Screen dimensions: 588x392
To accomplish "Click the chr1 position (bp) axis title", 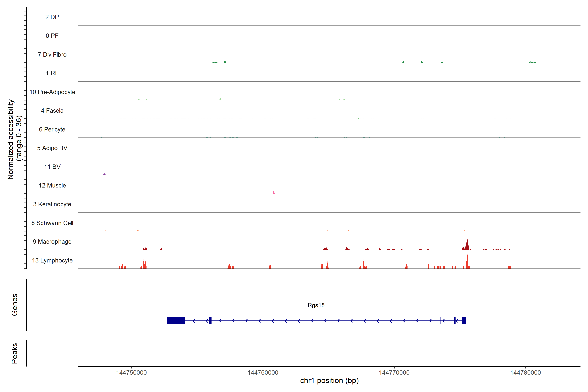I will coord(329,381).
